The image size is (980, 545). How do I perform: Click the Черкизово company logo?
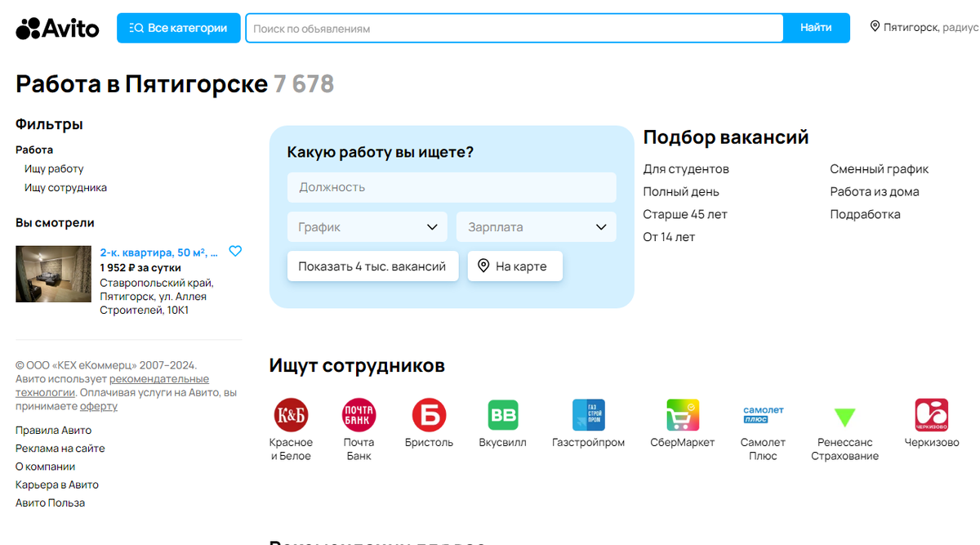[932, 415]
